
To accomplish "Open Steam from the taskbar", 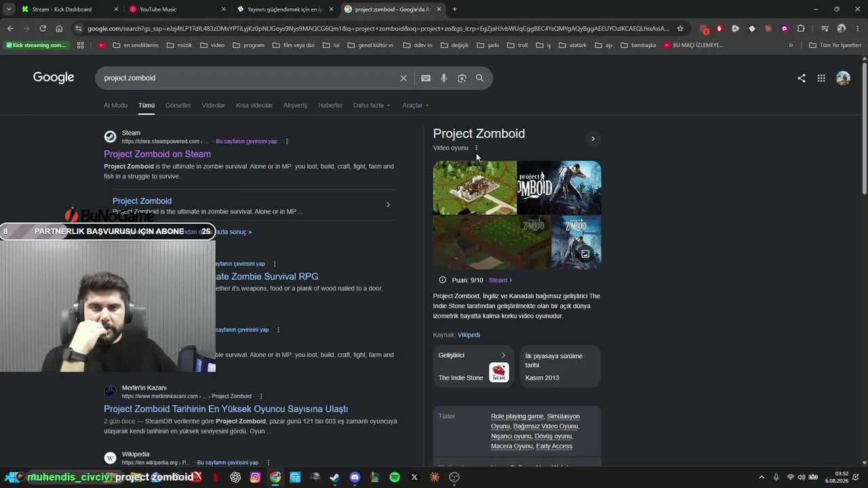I will tap(334, 477).
